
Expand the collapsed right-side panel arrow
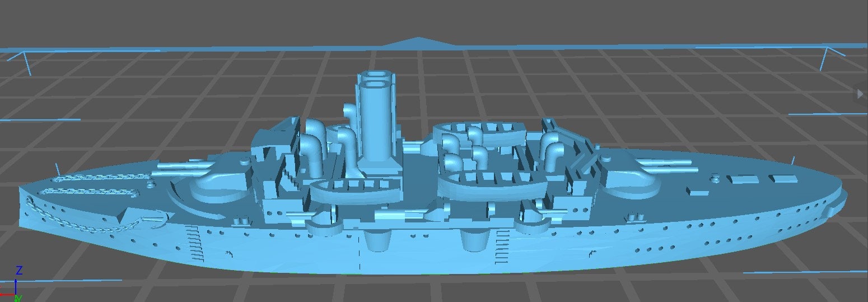tap(861, 94)
